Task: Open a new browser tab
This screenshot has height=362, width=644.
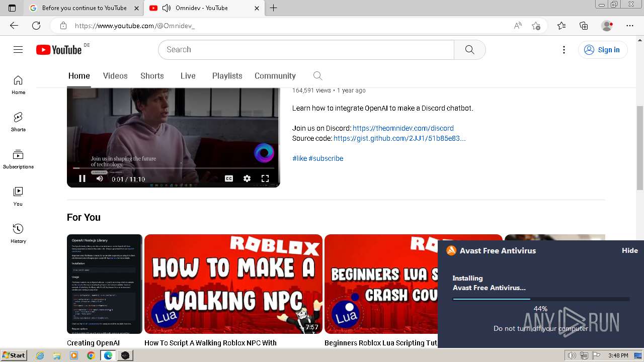Action: pos(273,8)
